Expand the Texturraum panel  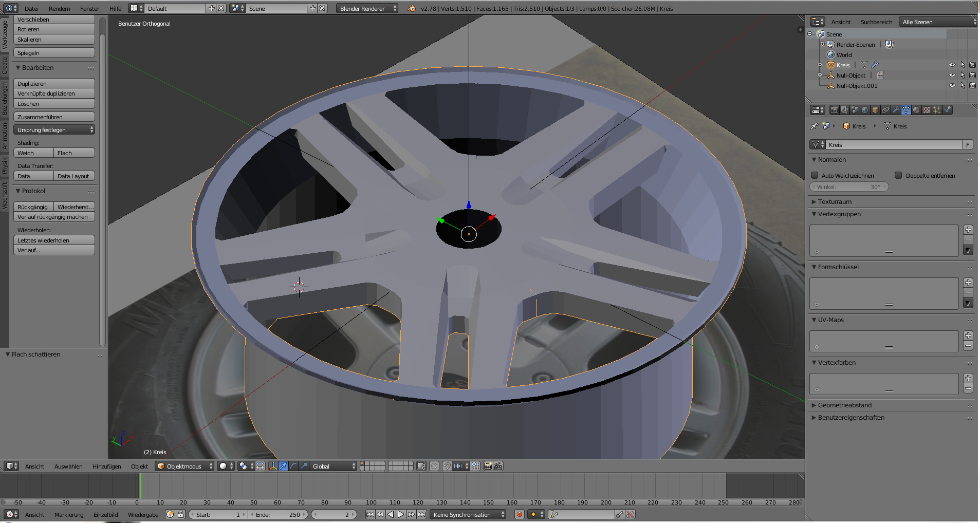[835, 202]
